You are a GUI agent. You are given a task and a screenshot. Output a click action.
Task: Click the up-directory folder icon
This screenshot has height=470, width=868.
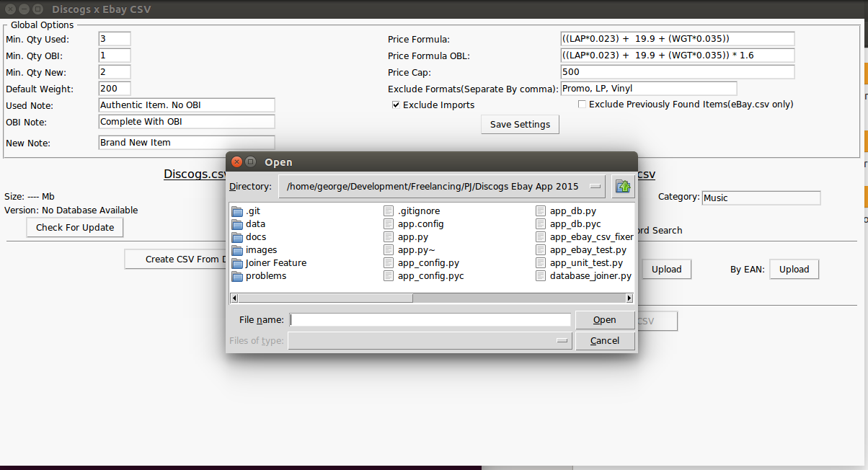(623, 186)
